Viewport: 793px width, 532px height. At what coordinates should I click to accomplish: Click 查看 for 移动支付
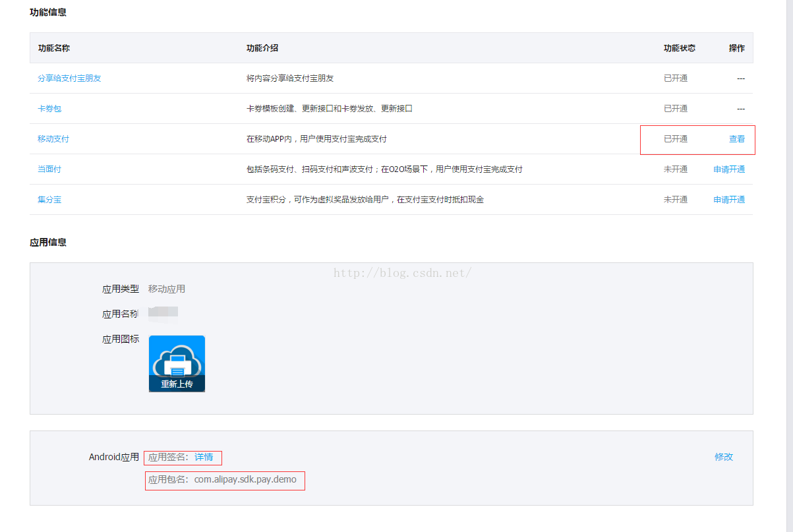pos(737,138)
